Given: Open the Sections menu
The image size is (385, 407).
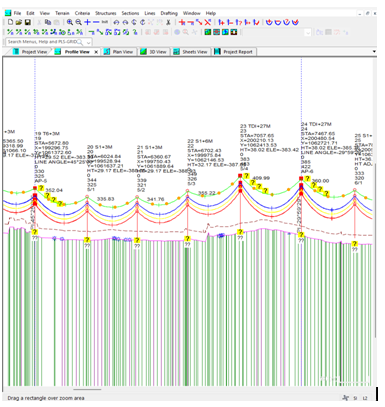Looking at the screenshot, I should coord(130,13).
